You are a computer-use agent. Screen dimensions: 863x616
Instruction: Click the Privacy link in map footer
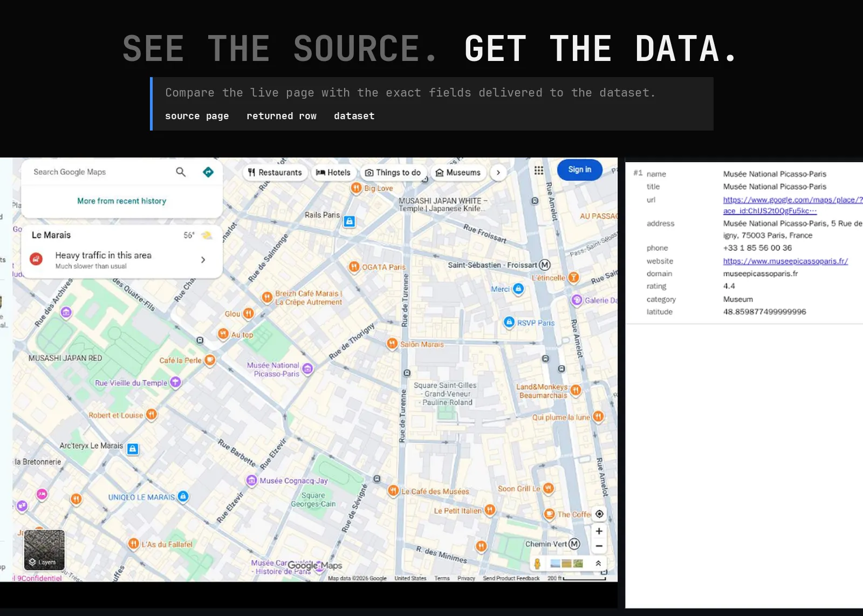tap(466, 578)
